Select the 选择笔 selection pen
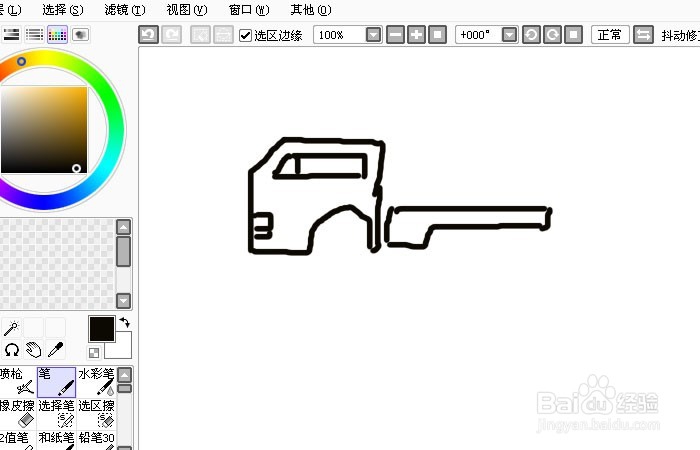 (x=56, y=413)
